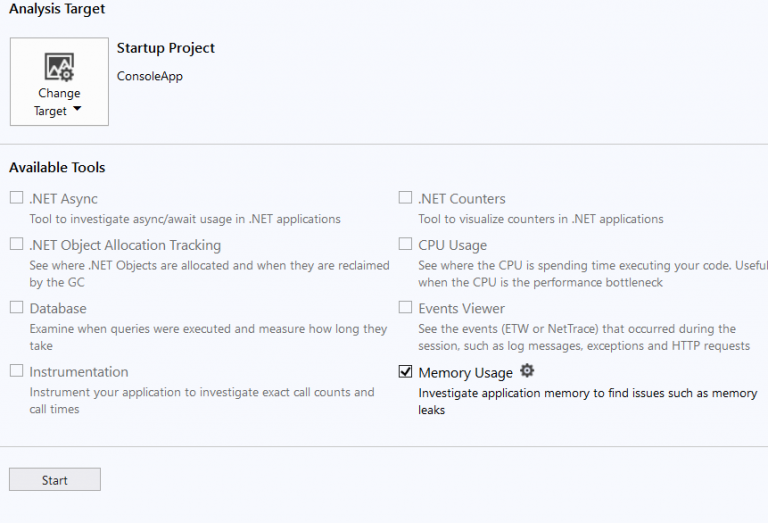Click the .NET Counters label text
Viewport: 768px width, 523px height.
click(462, 199)
